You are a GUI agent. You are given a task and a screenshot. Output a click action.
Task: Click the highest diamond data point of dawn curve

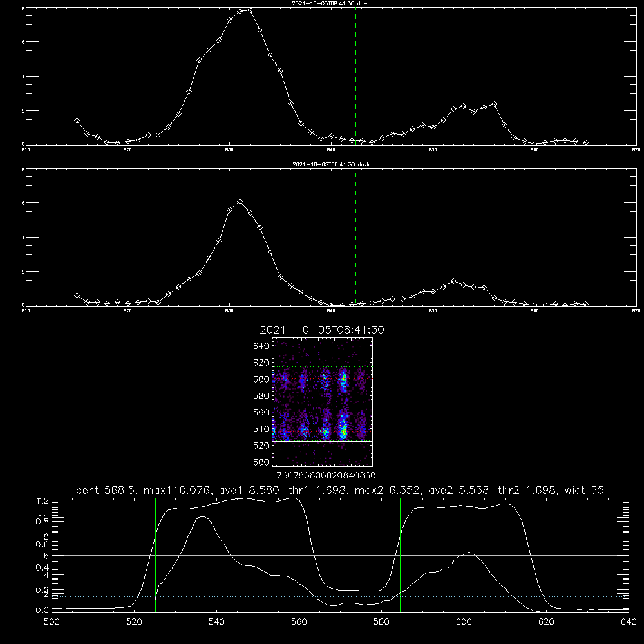pyautogui.click(x=250, y=10)
